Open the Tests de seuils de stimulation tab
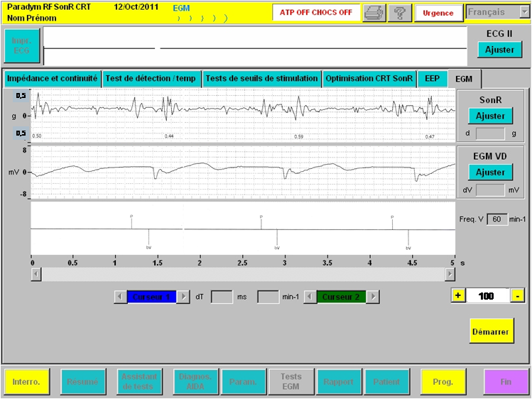The width and height of the screenshot is (532, 399). tap(261, 79)
